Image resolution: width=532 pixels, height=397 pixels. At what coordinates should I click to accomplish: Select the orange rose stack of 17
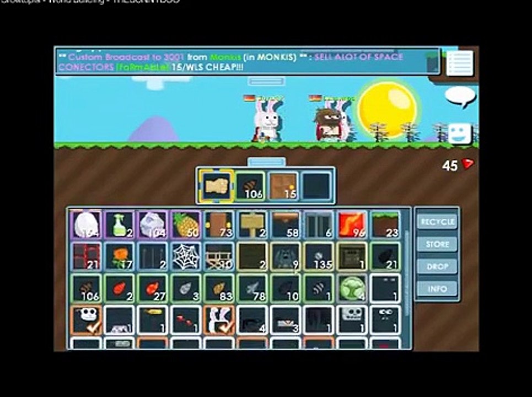[x=120, y=256]
